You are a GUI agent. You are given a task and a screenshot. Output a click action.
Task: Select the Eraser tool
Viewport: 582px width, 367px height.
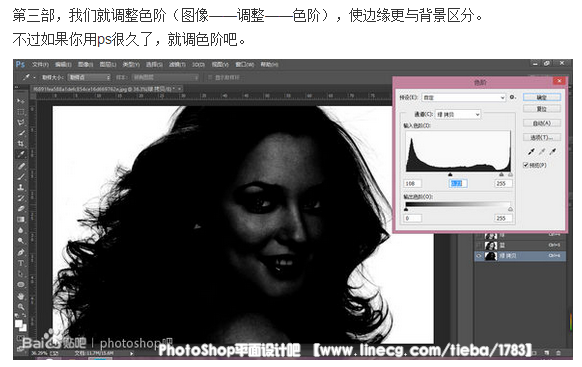coord(21,209)
